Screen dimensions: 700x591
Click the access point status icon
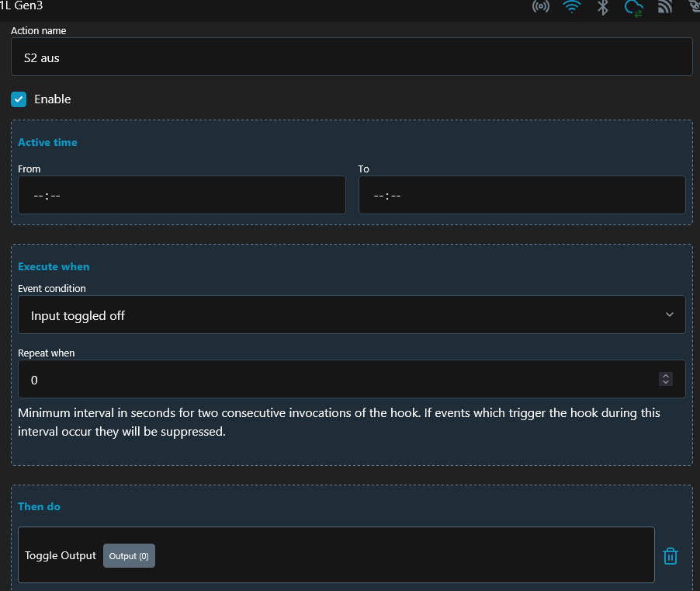pyautogui.click(x=540, y=7)
